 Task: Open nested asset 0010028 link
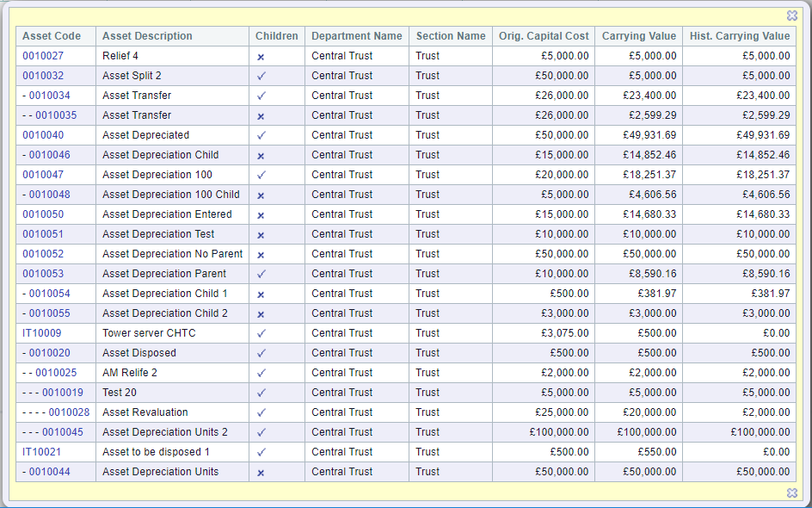[69, 412]
